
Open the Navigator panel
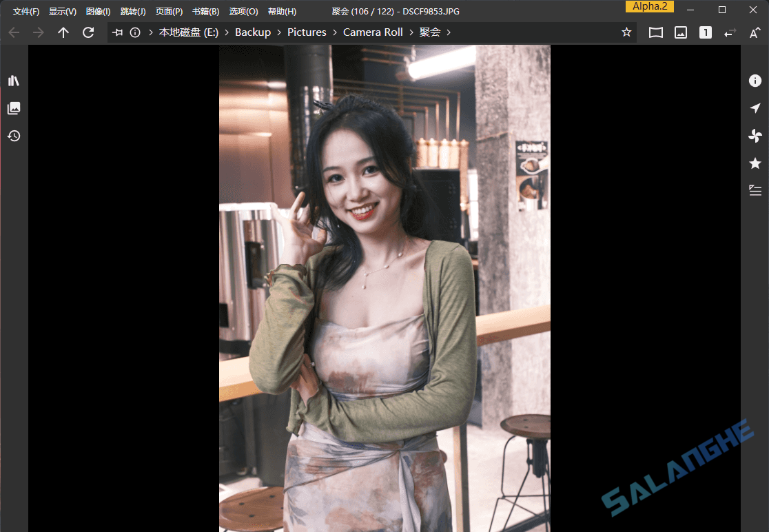coord(755,108)
